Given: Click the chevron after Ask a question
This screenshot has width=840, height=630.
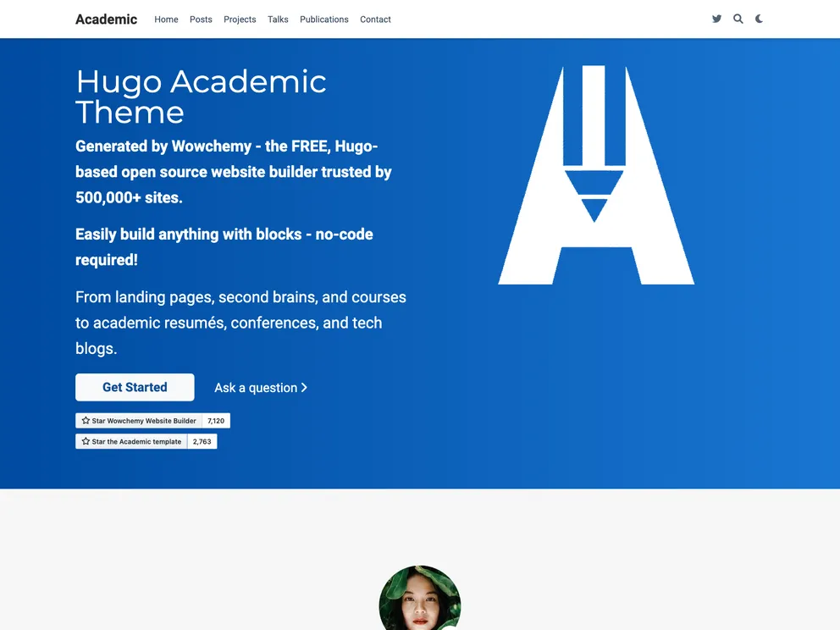Looking at the screenshot, I should (305, 388).
